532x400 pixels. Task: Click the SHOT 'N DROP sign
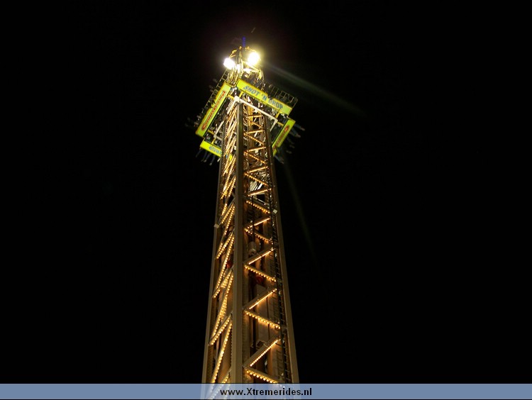(x=264, y=97)
